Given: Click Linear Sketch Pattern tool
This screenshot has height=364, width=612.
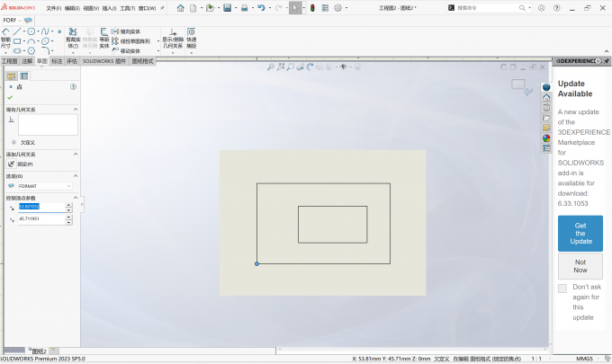Looking at the screenshot, I should tap(131, 41).
